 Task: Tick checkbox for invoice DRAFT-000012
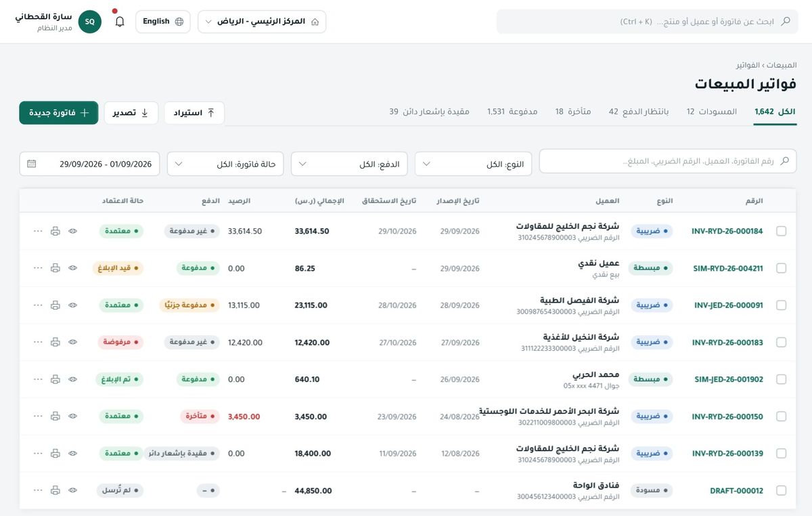point(782,490)
